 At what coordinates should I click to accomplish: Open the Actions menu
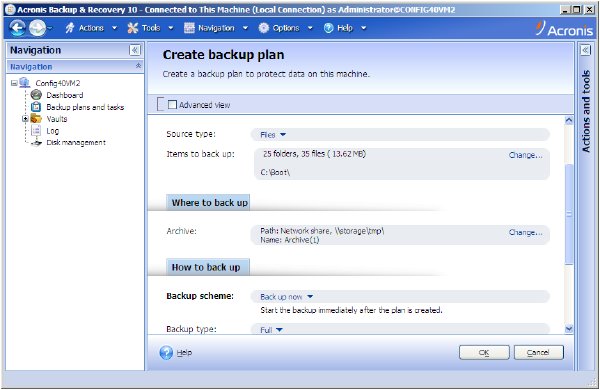[x=91, y=28]
